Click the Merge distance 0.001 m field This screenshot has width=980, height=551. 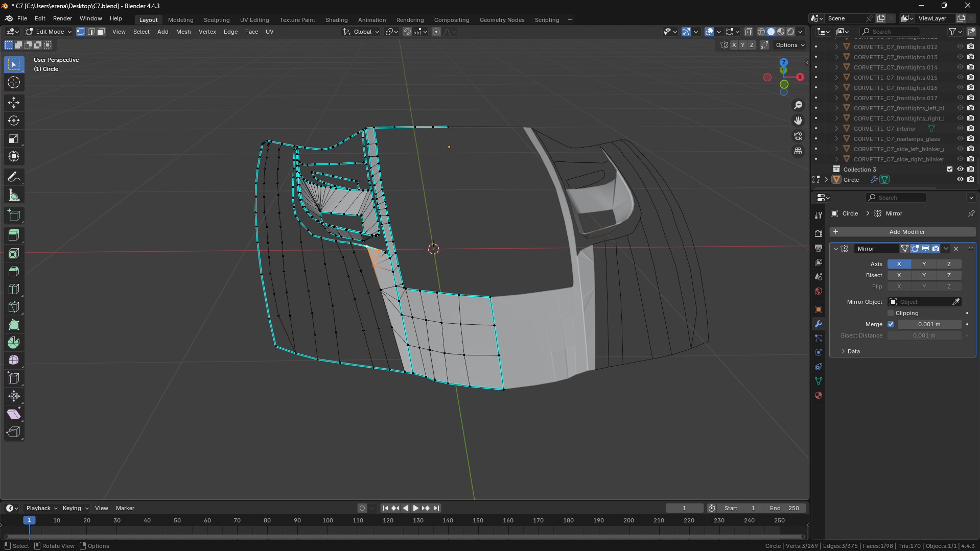929,324
